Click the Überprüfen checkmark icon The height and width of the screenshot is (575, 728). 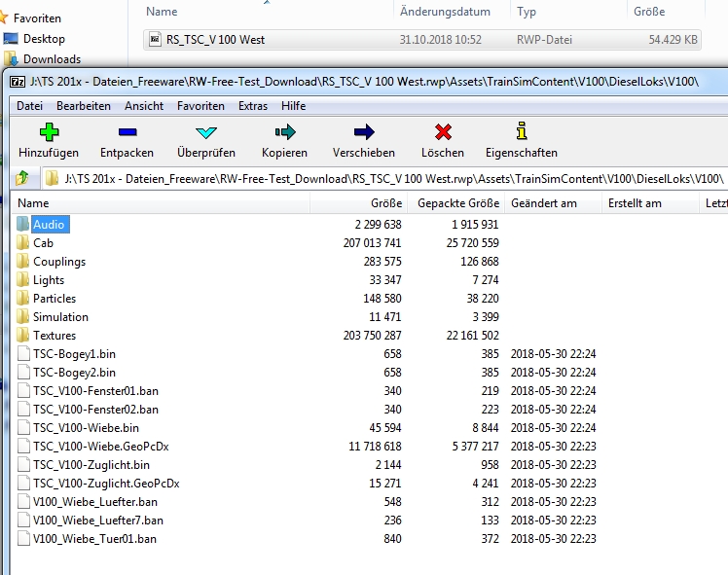[206, 132]
